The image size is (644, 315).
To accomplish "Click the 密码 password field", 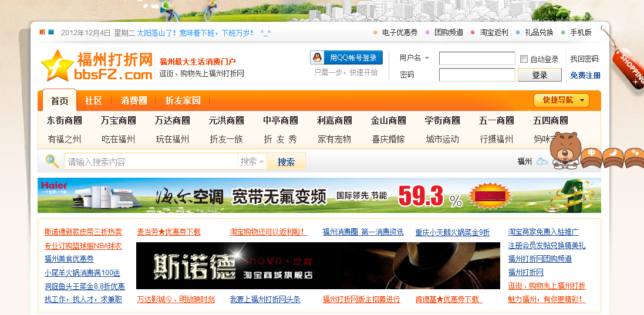I will (477, 75).
